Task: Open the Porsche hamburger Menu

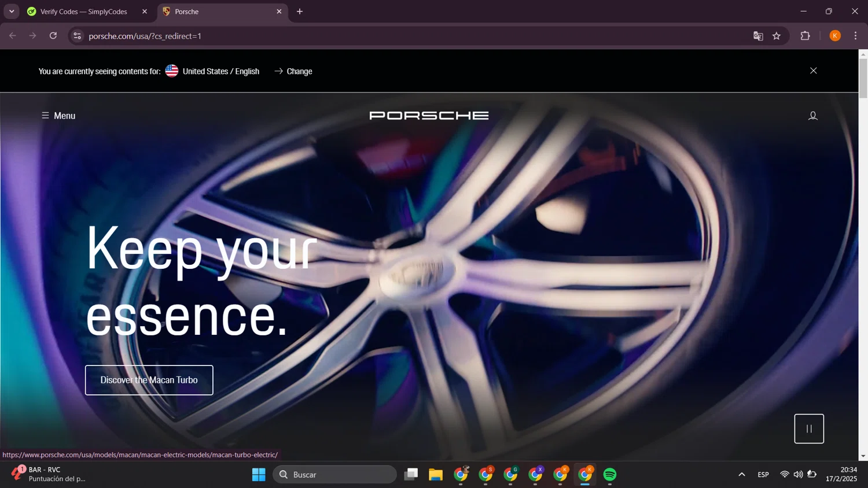Action: (58, 116)
